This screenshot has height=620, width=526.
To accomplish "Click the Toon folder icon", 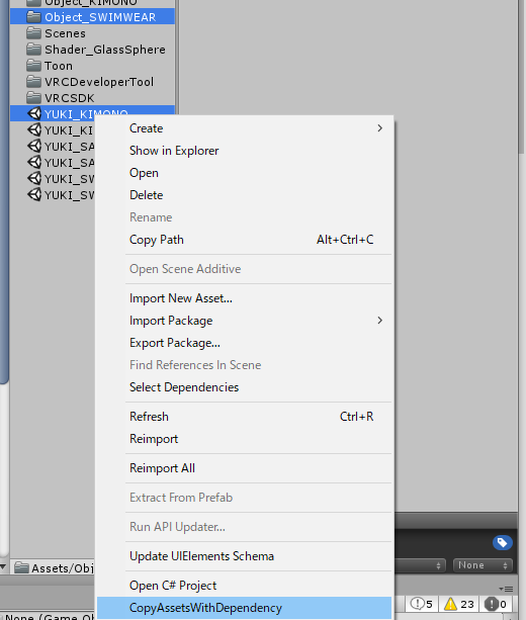I will 34,65.
